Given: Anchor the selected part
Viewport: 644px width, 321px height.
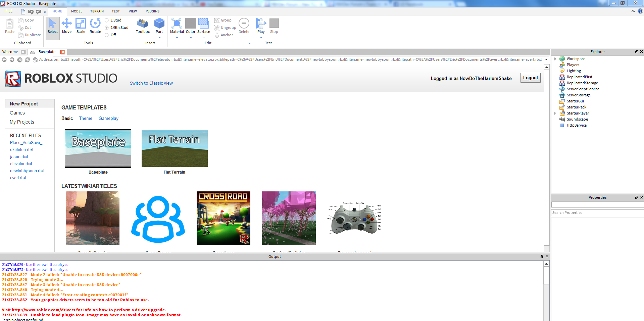Looking at the screenshot, I should pos(224,35).
